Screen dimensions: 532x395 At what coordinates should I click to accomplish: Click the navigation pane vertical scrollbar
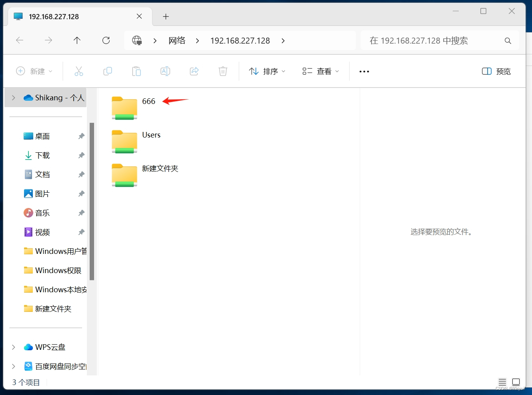click(92, 201)
